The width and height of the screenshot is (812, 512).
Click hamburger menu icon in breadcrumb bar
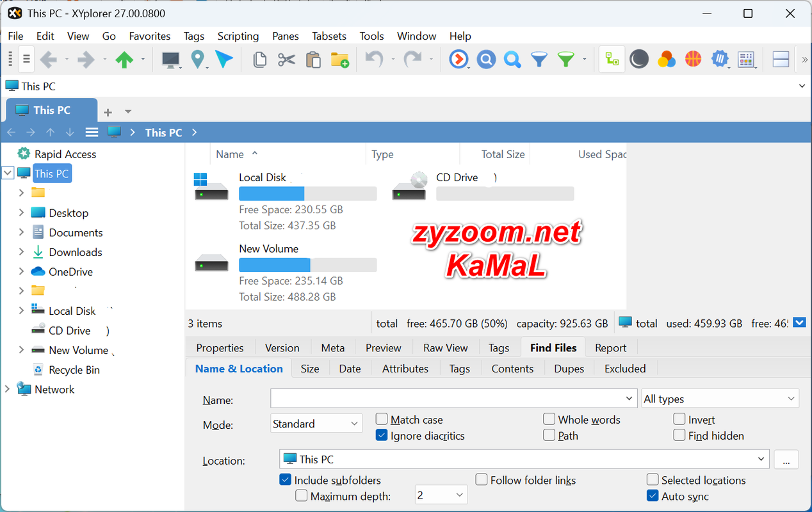[92, 132]
